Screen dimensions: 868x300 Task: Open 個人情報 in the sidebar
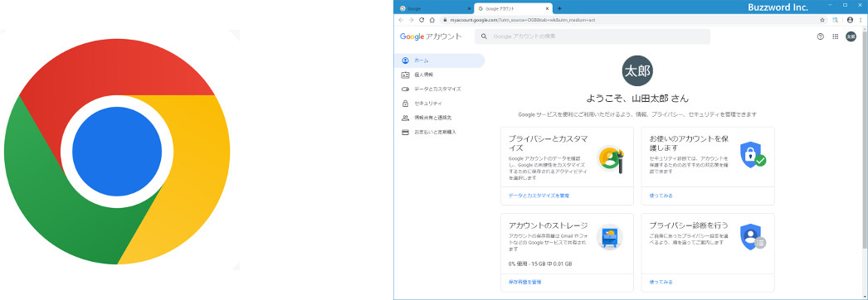pos(440,75)
